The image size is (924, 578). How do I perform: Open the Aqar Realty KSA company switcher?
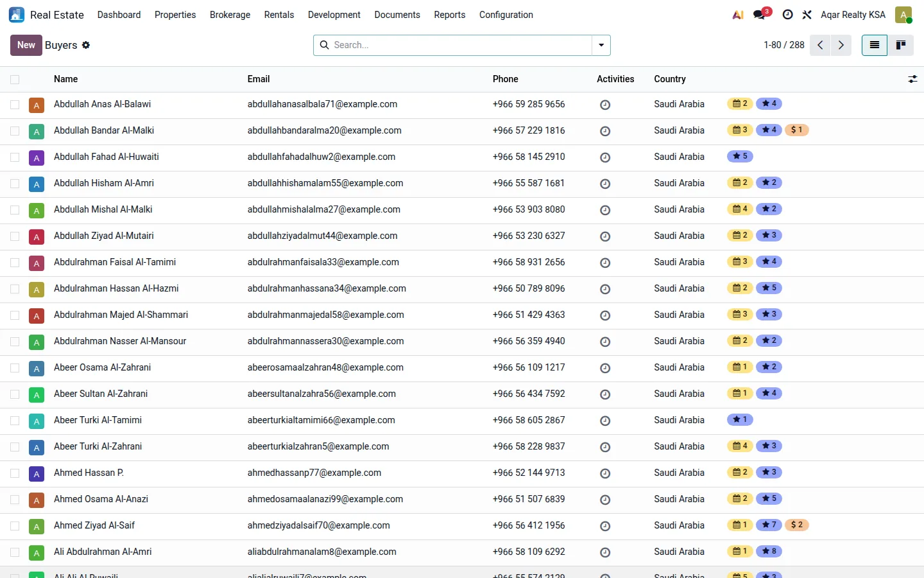[853, 15]
